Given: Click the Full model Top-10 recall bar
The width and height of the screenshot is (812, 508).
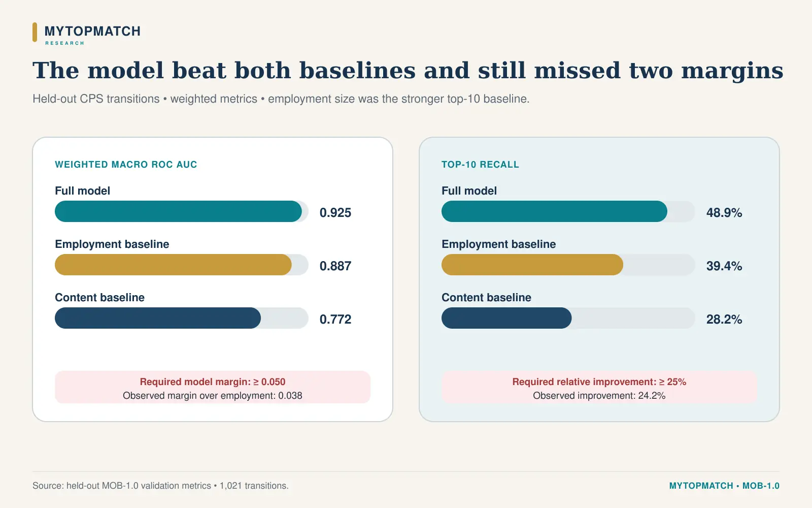Looking at the screenshot, I should coord(554,211).
